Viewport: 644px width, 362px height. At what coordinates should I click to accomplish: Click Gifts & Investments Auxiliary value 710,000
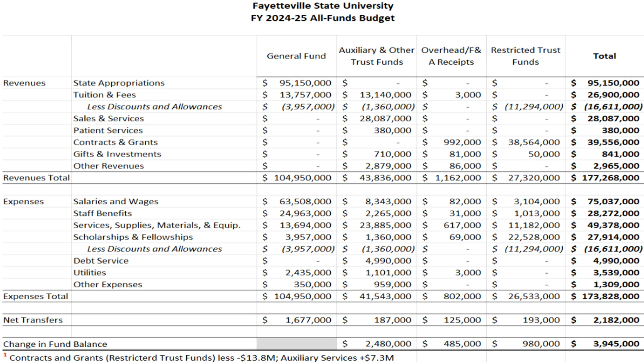click(x=393, y=154)
